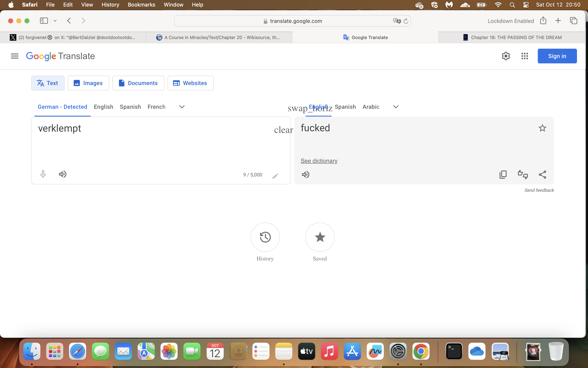Launch Google Chrome from the Dock
Image resolution: width=588 pixels, height=368 pixels.
[421, 351]
